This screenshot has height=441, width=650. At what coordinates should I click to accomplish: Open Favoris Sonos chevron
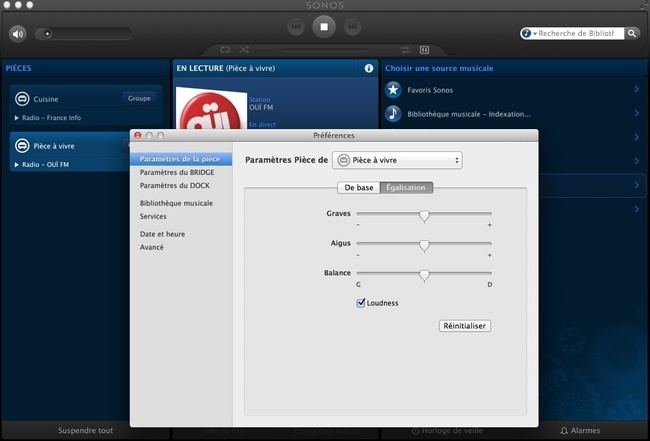tap(637, 89)
